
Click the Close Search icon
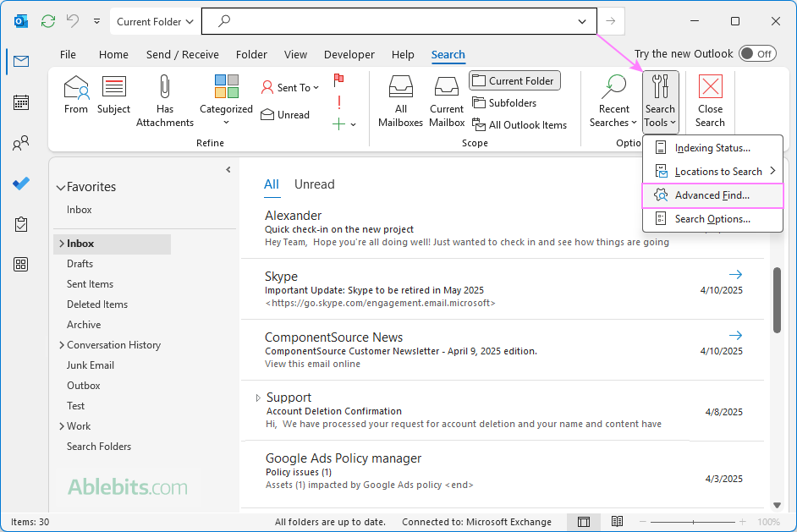pos(710,87)
